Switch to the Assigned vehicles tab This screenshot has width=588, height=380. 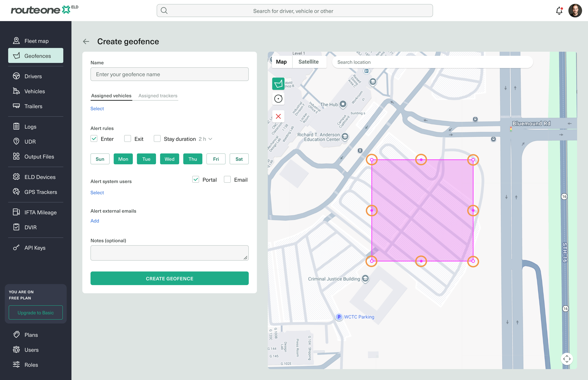pyautogui.click(x=111, y=96)
